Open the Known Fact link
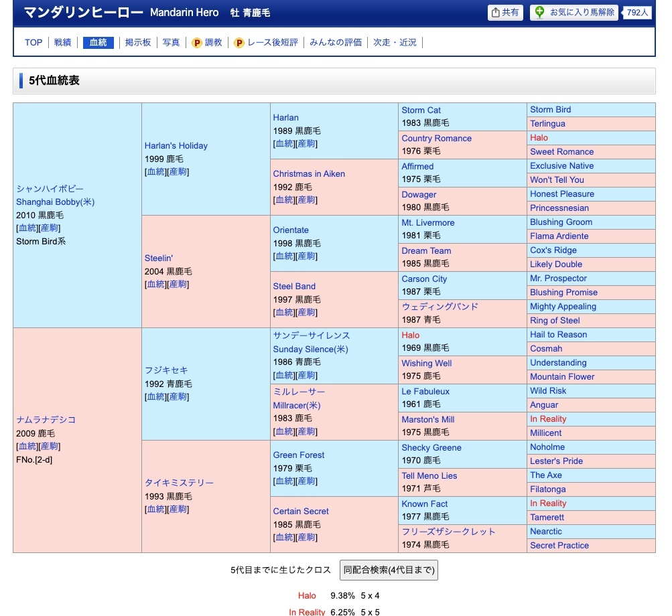This screenshot has width=672, height=616. (424, 504)
